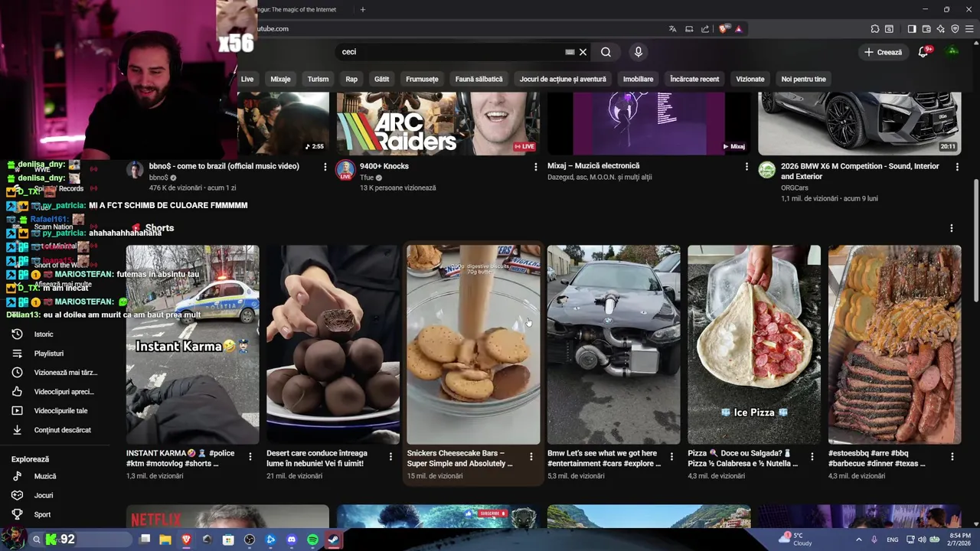Screen dimensions: 980x551
Task: Open the on-screen keyboard icon in search box
Action: click(570, 52)
